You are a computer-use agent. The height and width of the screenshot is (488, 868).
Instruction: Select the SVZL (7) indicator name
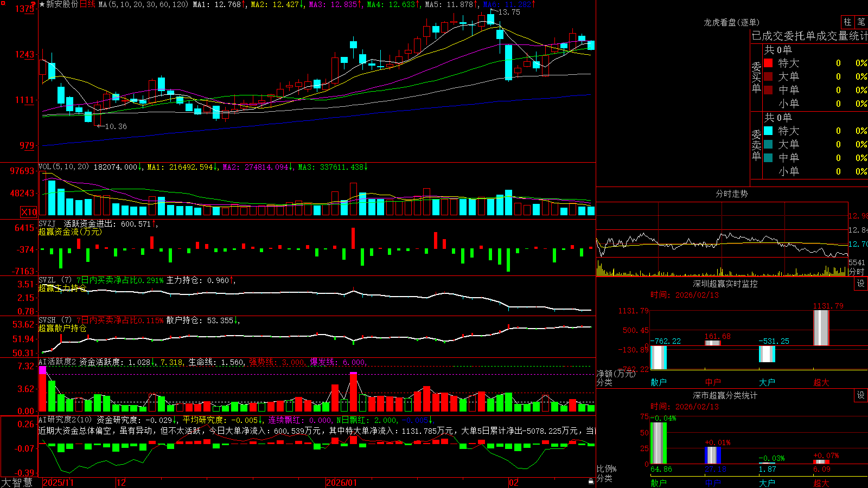55,280
